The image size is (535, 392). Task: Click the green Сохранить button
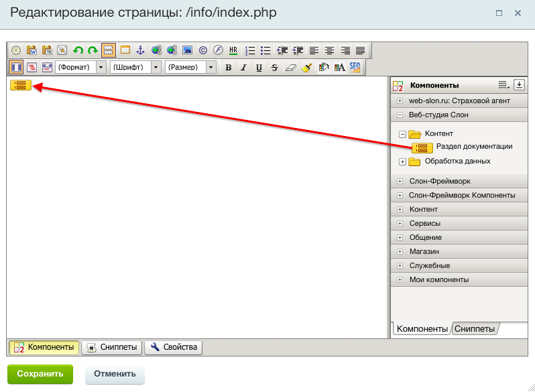(x=40, y=374)
